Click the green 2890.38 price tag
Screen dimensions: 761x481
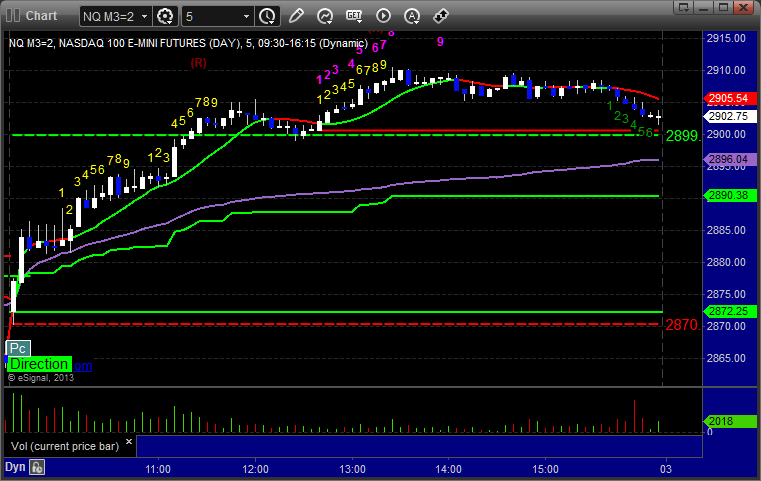(730, 195)
